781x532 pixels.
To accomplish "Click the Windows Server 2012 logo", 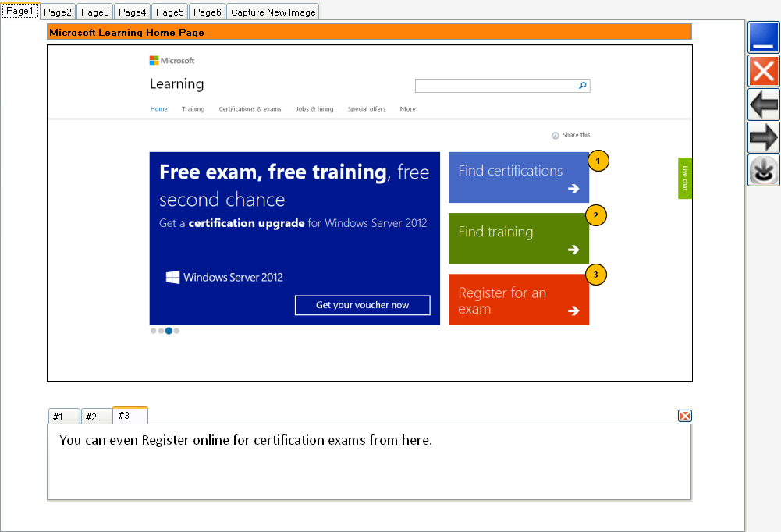I will point(224,277).
